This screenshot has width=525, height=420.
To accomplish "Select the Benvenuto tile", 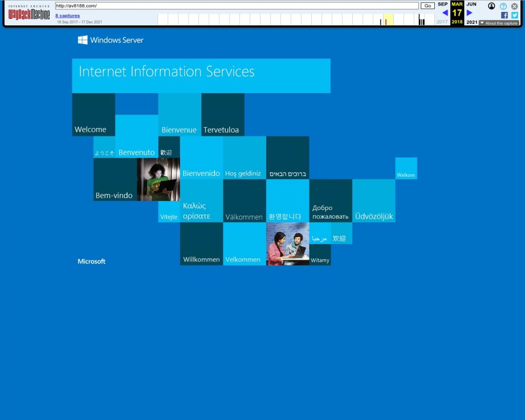I will [x=137, y=136].
